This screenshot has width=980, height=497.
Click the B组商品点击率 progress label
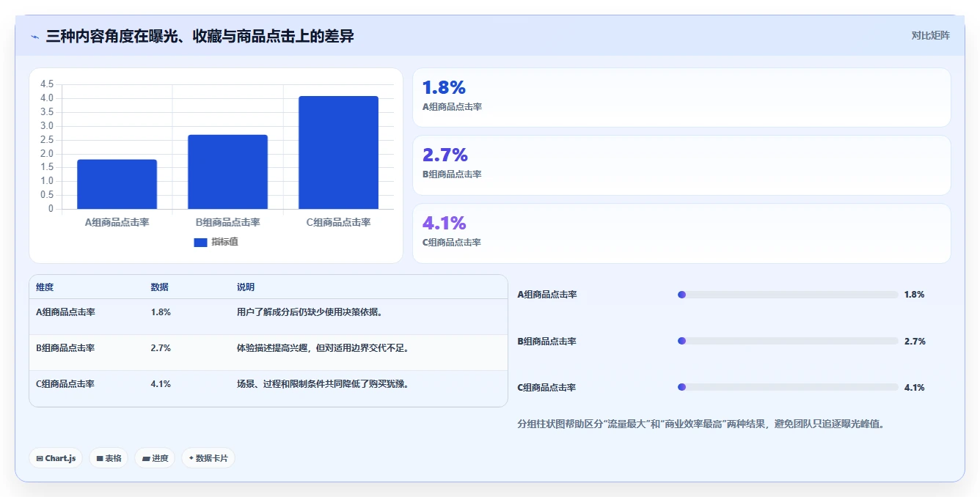[x=547, y=341]
